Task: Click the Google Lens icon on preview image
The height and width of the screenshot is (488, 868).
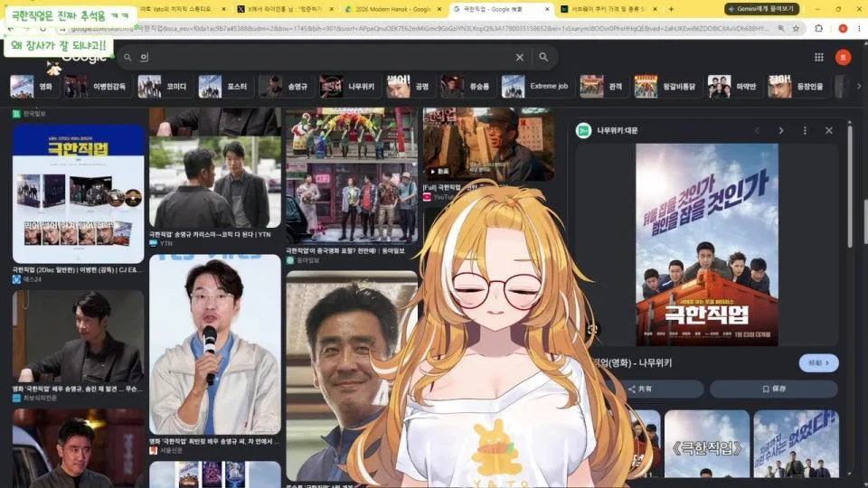Action: click(x=592, y=329)
